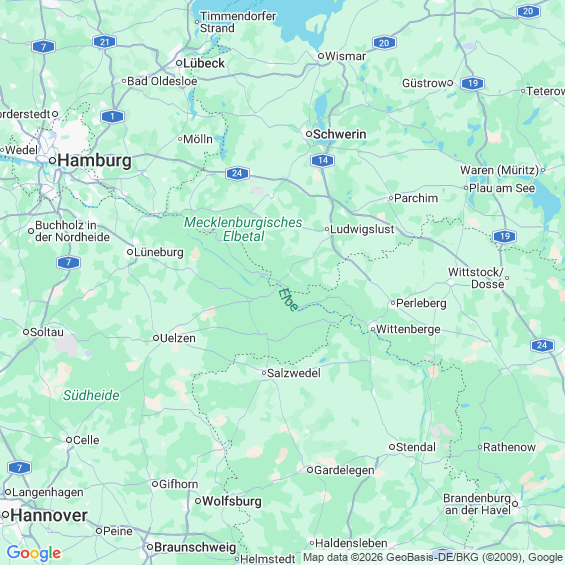Click the Salzwedel town marker
This screenshot has width=565, height=565.
pos(264,373)
